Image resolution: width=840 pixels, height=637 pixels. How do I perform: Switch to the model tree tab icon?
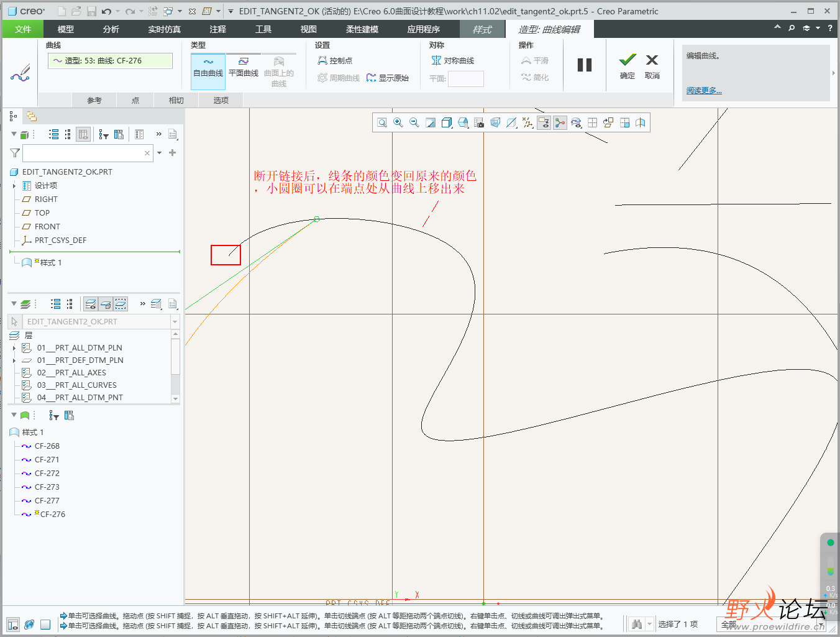pyautogui.click(x=13, y=116)
